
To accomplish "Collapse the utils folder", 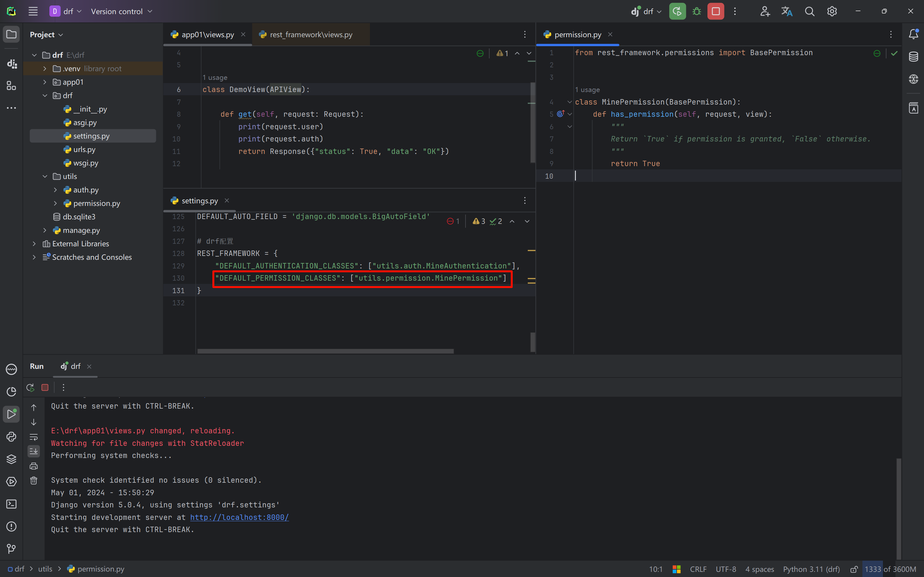I will [45, 176].
